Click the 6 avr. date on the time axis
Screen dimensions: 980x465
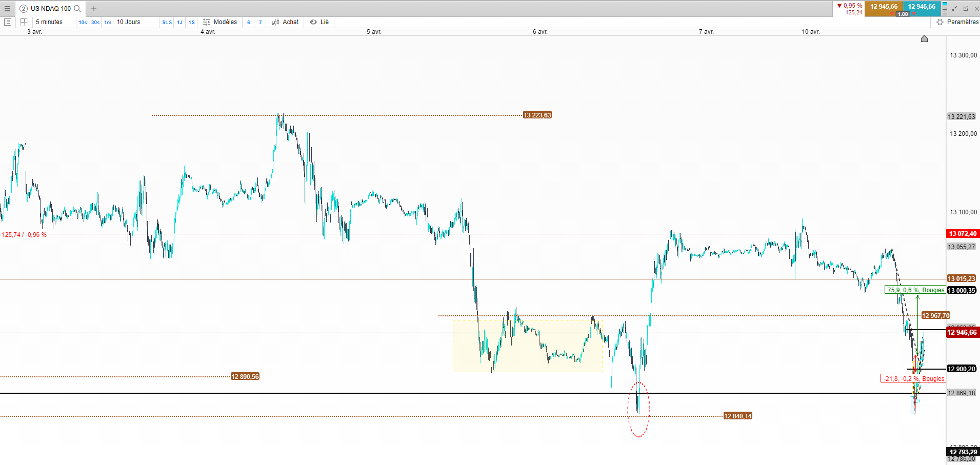coord(540,32)
